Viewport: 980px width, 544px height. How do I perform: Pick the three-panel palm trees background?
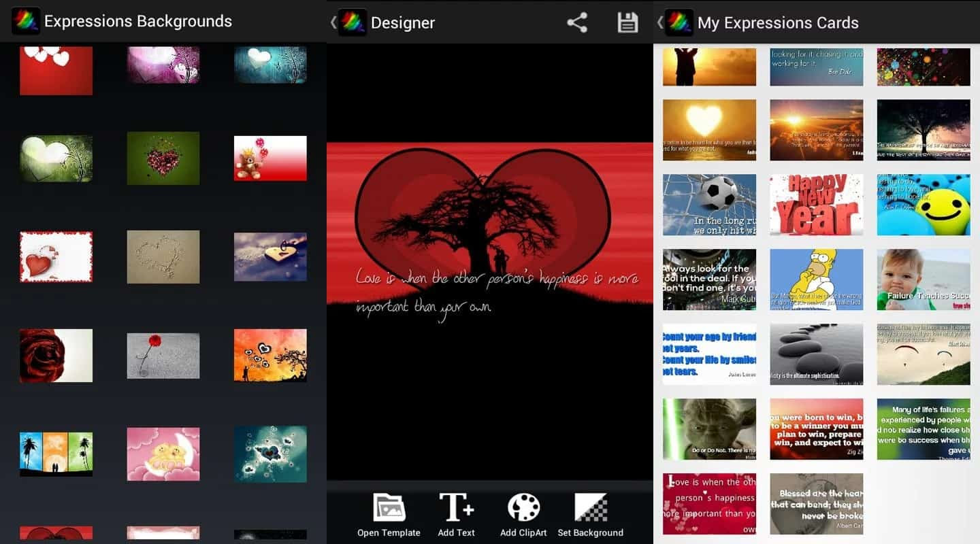(56, 454)
